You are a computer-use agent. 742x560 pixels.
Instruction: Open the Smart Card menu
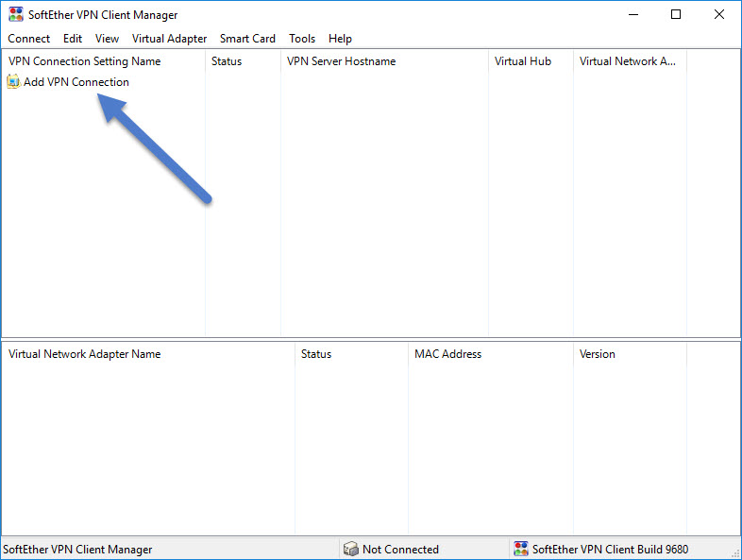pos(247,39)
